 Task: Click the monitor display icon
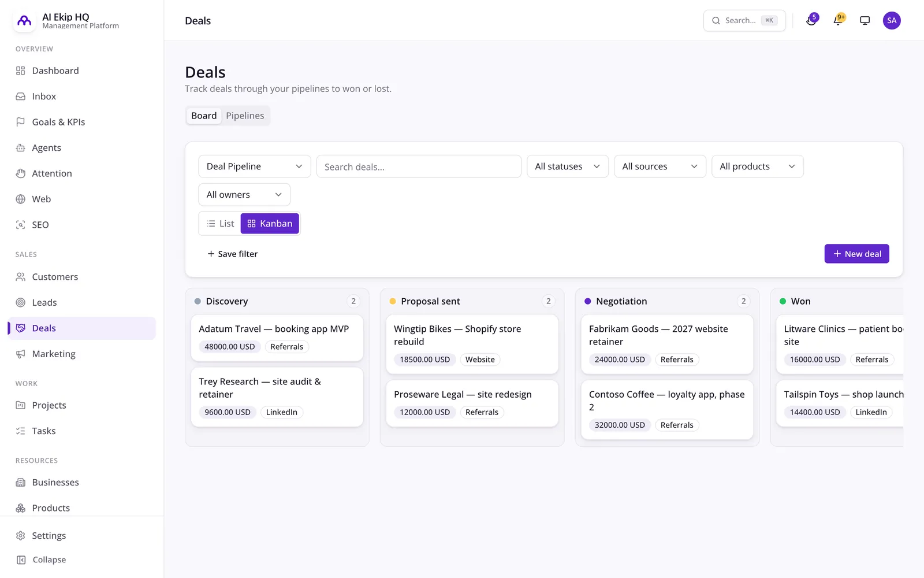865,21
